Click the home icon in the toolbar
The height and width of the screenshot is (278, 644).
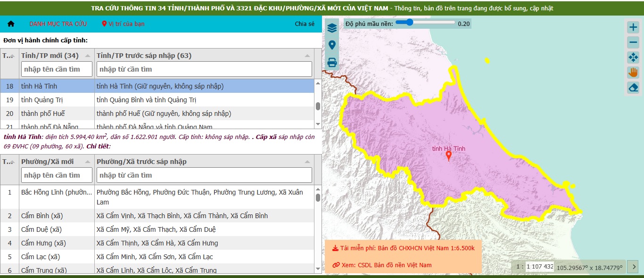click(11, 24)
